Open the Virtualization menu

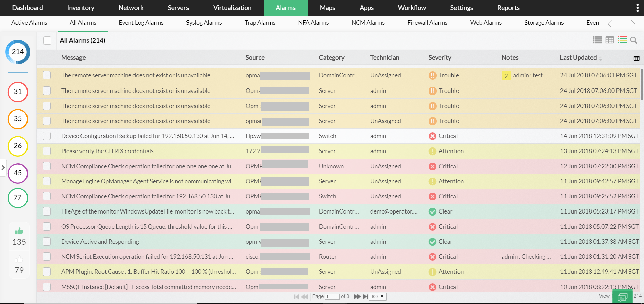tap(232, 8)
